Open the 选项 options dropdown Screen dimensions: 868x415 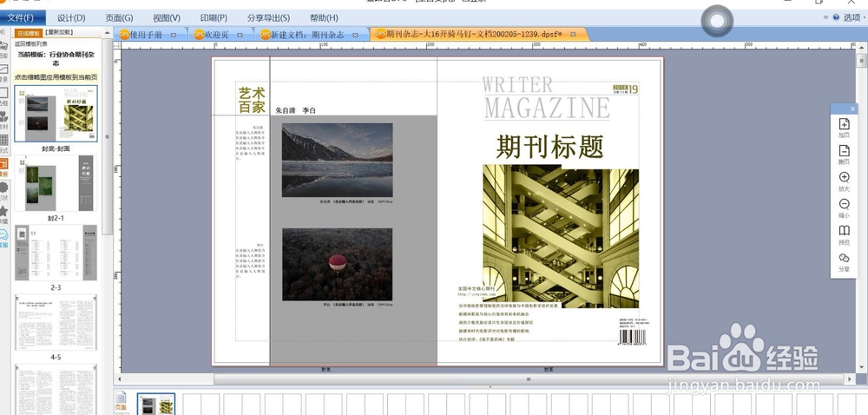click(x=854, y=17)
